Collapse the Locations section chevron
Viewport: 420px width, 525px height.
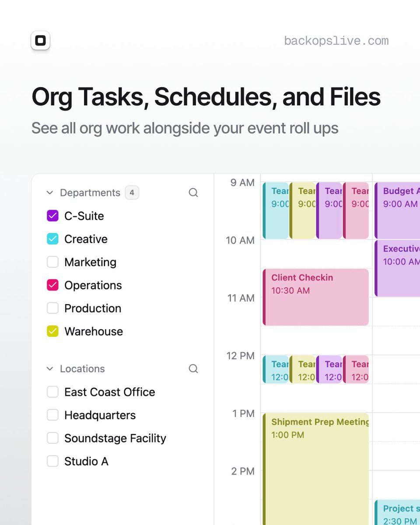(x=50, y=369)
